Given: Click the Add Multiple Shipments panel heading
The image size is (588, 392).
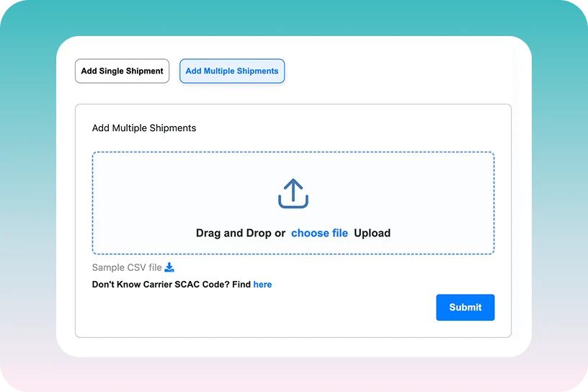Looking at the screenshot, I should 144,128.
